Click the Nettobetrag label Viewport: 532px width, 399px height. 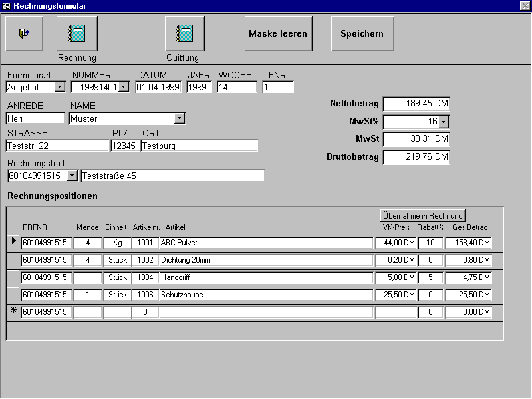pos(354,104)
